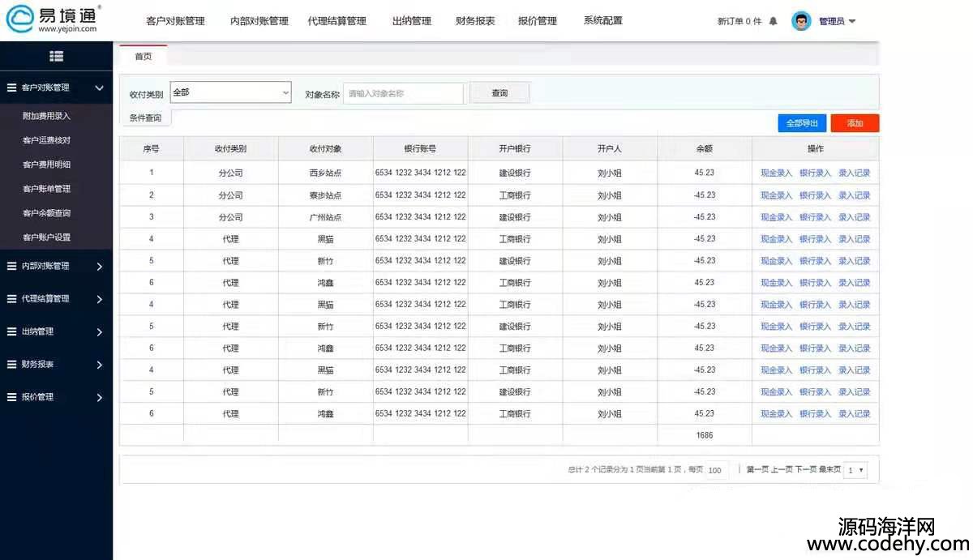
Task: Click the 银行账号 column header
Action: click(x=420, y=149)
